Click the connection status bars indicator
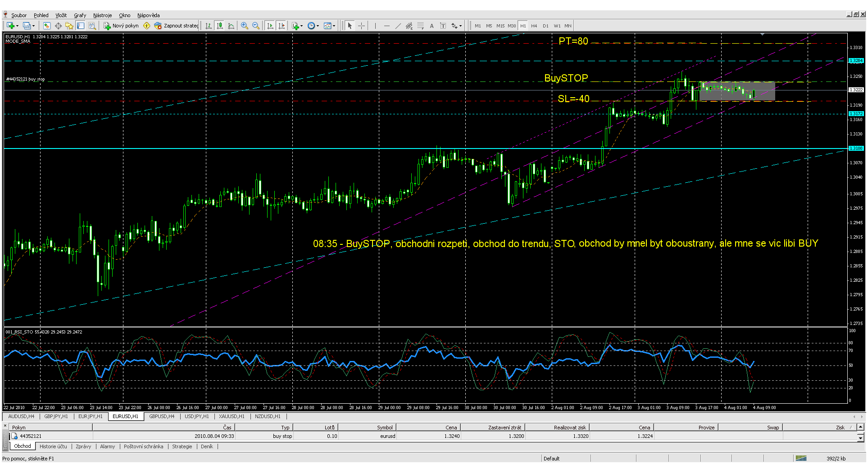 pos(801,459)
